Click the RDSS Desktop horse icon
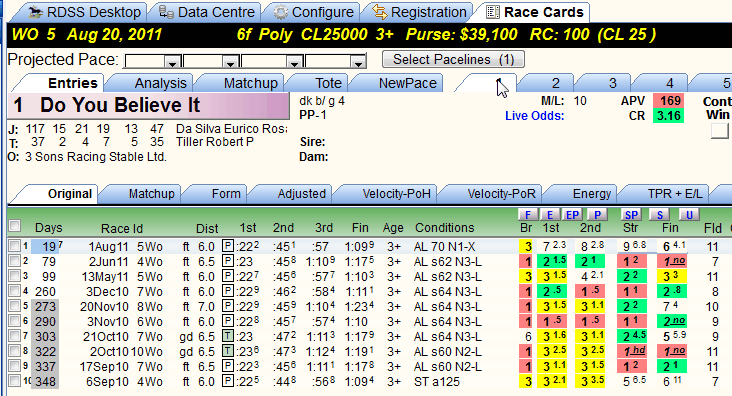The height and width of the screenshot is (396, 732). coord(35,12)
